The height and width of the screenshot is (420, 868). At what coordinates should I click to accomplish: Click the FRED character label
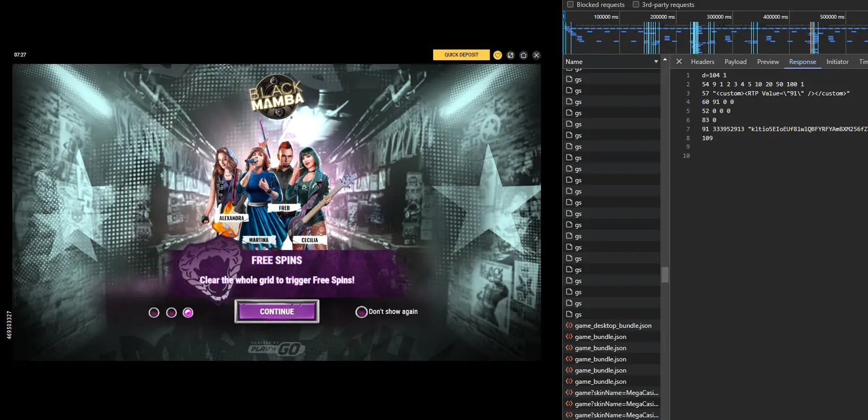click(284, 208)
